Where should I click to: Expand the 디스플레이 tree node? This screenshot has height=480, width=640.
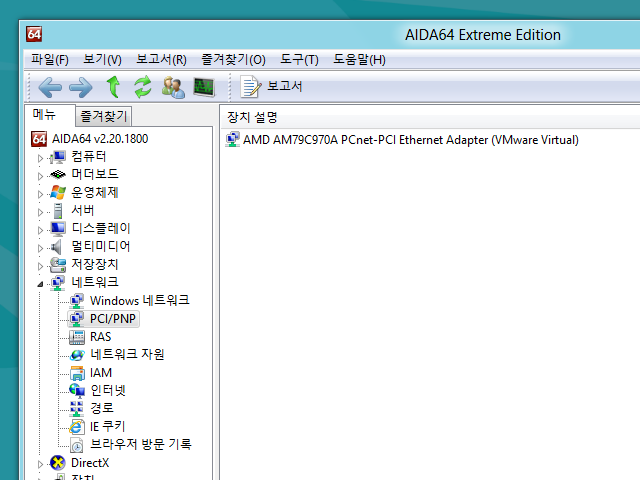pos(40,230)
